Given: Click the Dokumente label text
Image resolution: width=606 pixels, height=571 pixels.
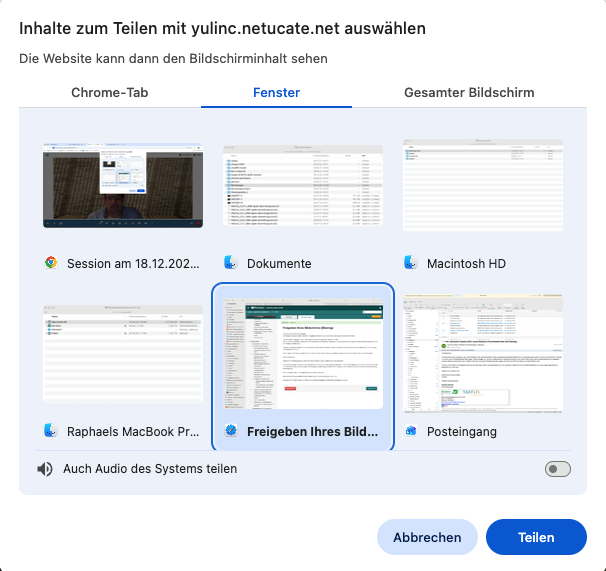Looking at the screenshot, I should pos(279,264).
